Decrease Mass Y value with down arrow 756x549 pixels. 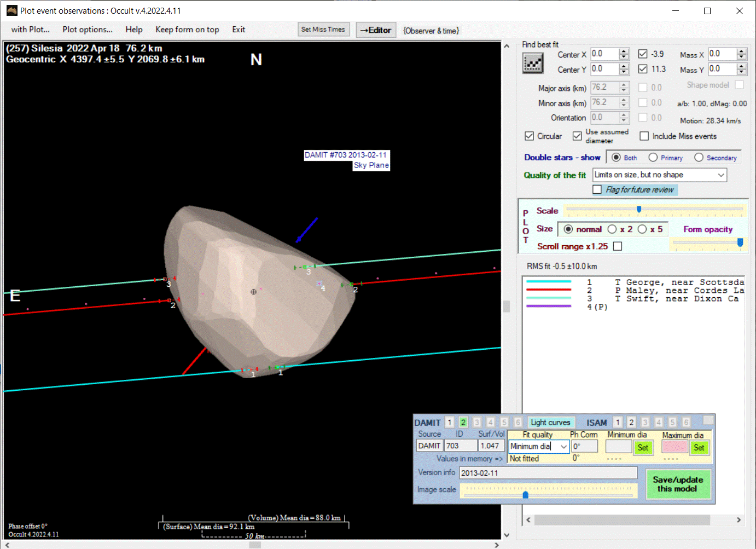741,72
